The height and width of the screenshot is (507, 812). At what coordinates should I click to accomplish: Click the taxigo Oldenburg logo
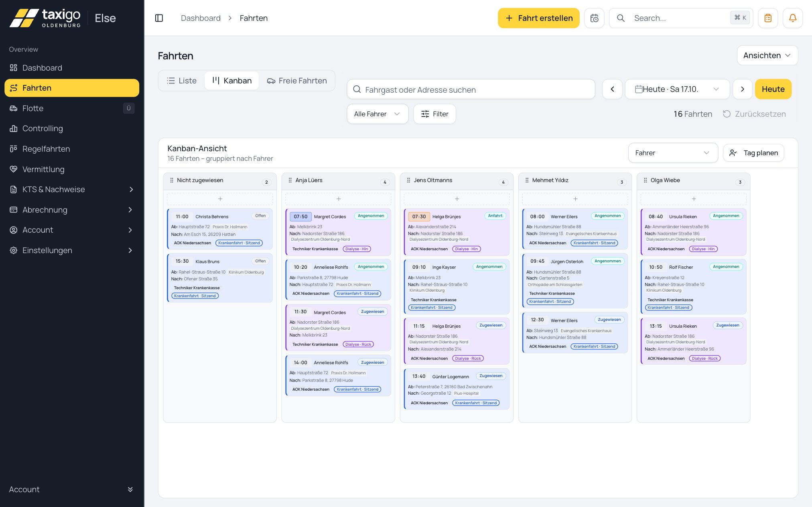click(45, 18)
